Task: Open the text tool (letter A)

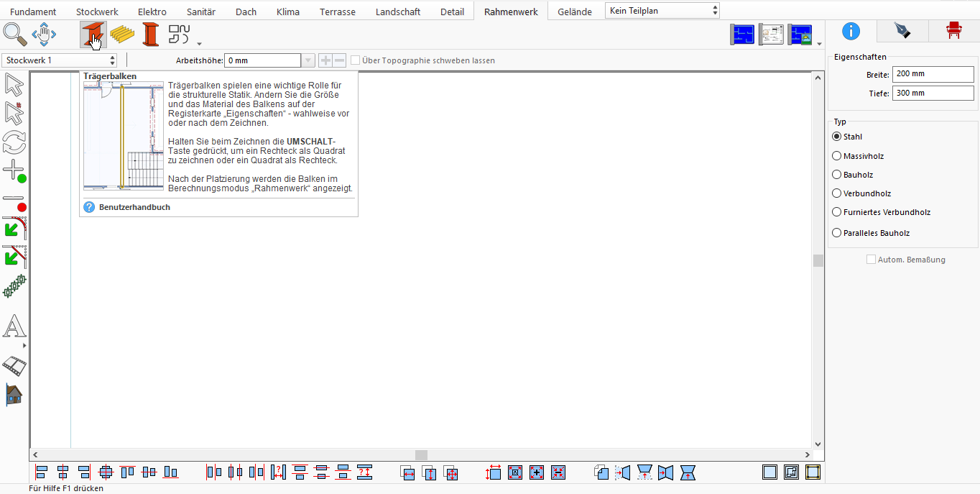Action: pos(14,326)
